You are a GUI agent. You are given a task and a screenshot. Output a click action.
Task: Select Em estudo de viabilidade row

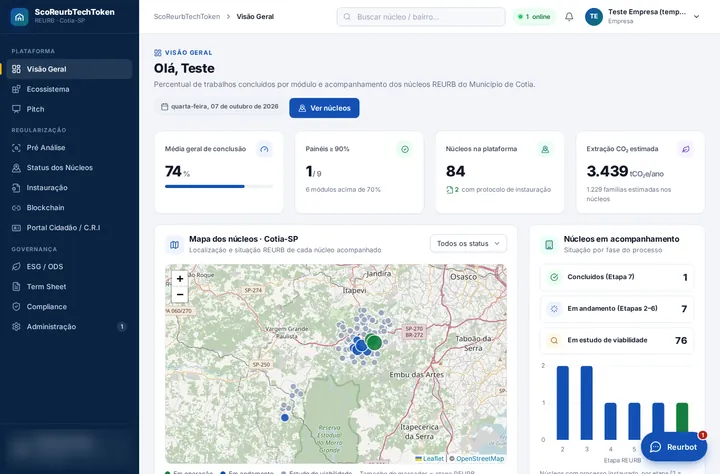617,340
